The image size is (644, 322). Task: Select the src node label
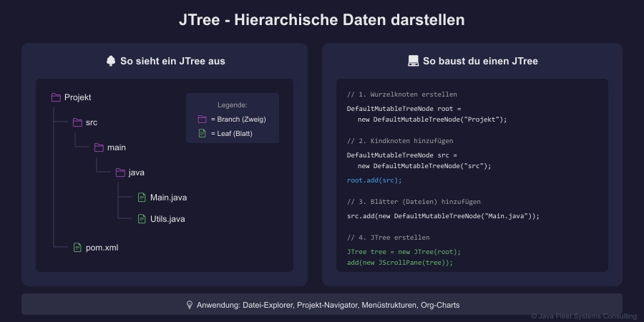click(92, 122)
